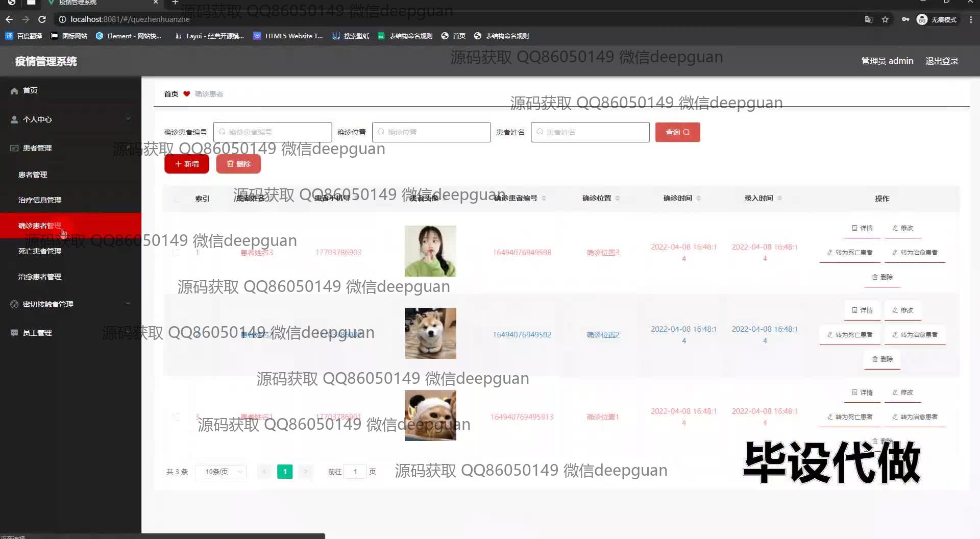
Task: Check the third patient row checkbox
Action: pyautogui.click(x=177, y=417)
